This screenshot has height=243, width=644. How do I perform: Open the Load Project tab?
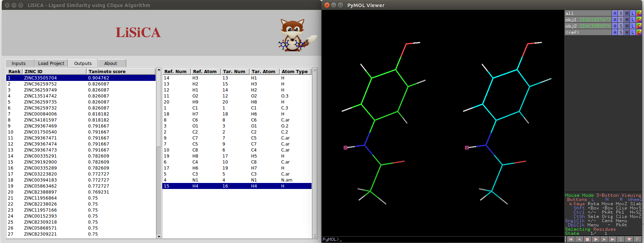pos(51,64)
